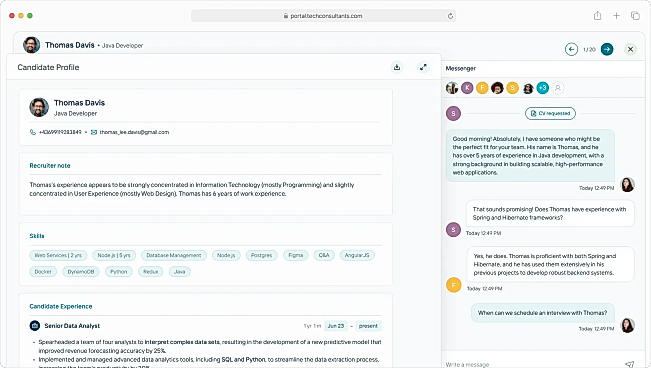Download the candidate profile
Screen dimensions: 651x368
point(397,67)
